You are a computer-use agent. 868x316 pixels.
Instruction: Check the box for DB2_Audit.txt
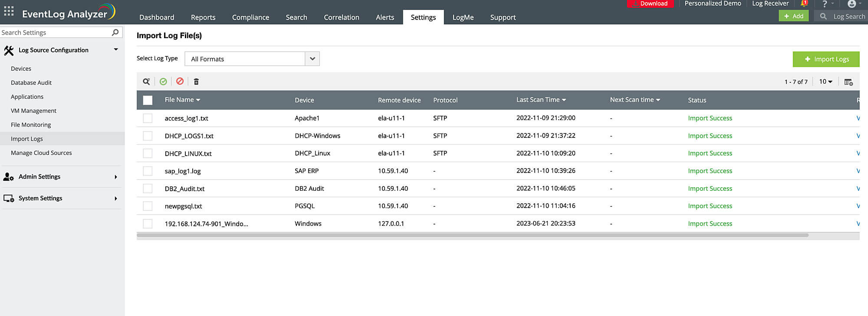coord(148,189)
